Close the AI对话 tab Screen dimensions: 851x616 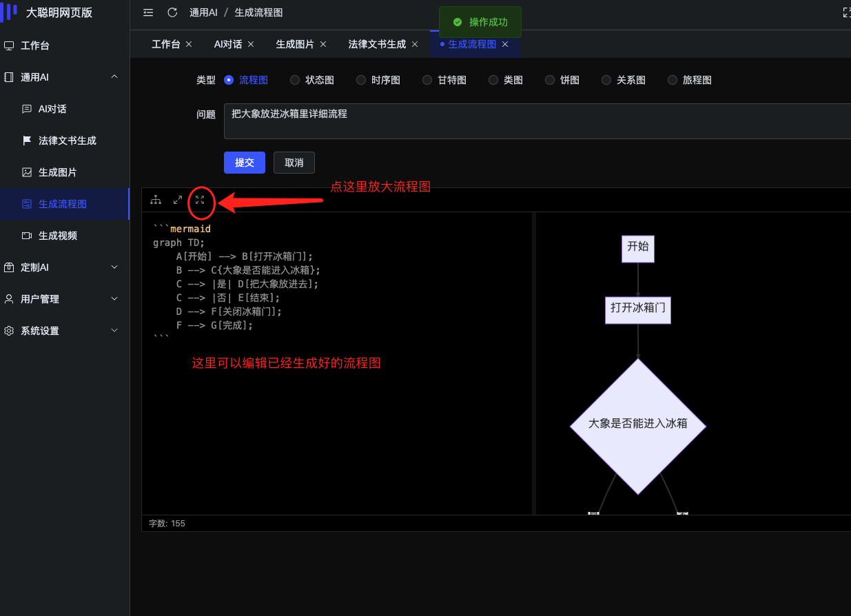(x=251, y=44)
